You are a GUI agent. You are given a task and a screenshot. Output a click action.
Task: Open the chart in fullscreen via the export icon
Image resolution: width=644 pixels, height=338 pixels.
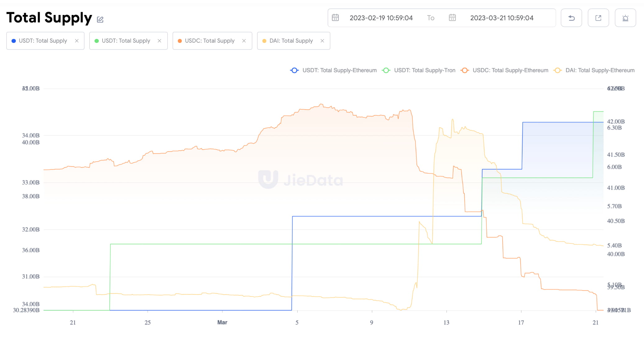pos(598,18)
